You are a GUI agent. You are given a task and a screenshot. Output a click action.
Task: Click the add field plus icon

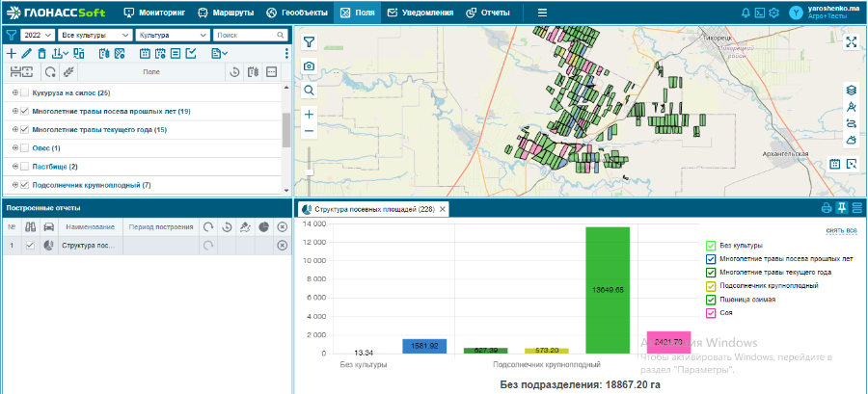(12, 53)
